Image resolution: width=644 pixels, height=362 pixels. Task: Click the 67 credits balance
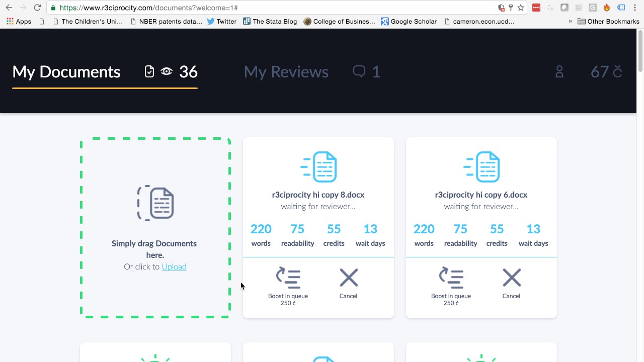point(606,72)
